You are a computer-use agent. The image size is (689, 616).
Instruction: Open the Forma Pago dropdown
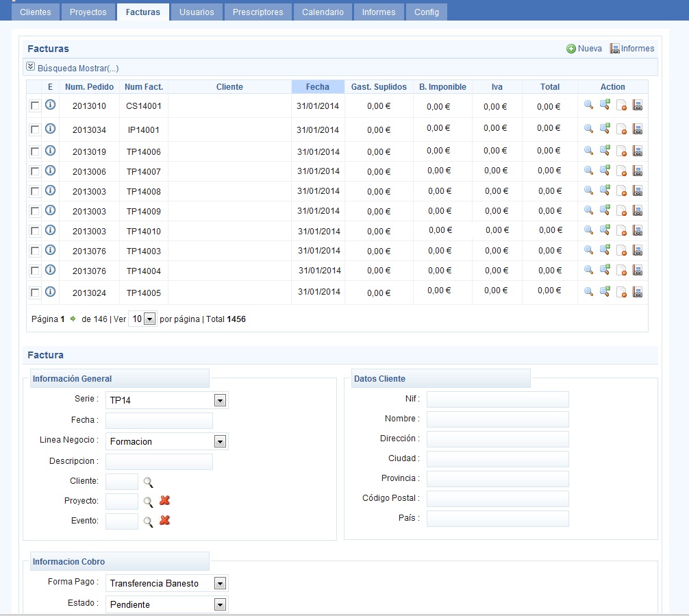pyautogui.click(x=220, y=584)
